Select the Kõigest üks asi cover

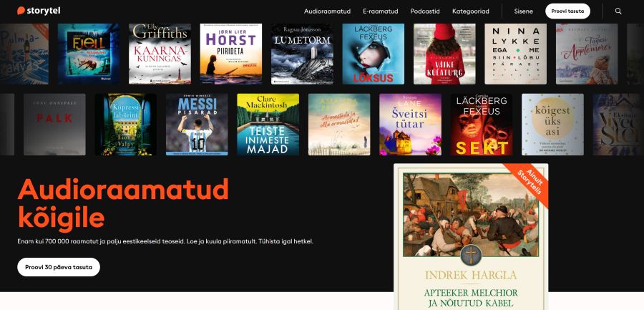(x=552, y=125)
